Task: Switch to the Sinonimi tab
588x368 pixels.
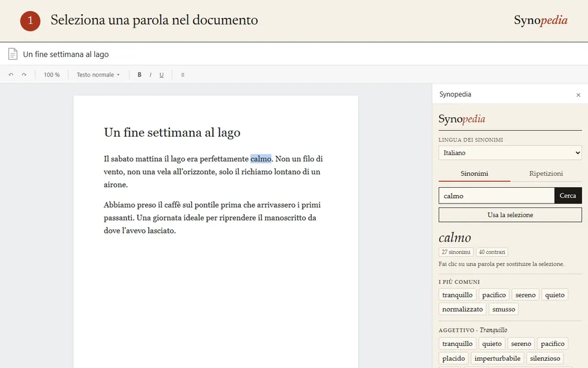Action: point(474,174)
